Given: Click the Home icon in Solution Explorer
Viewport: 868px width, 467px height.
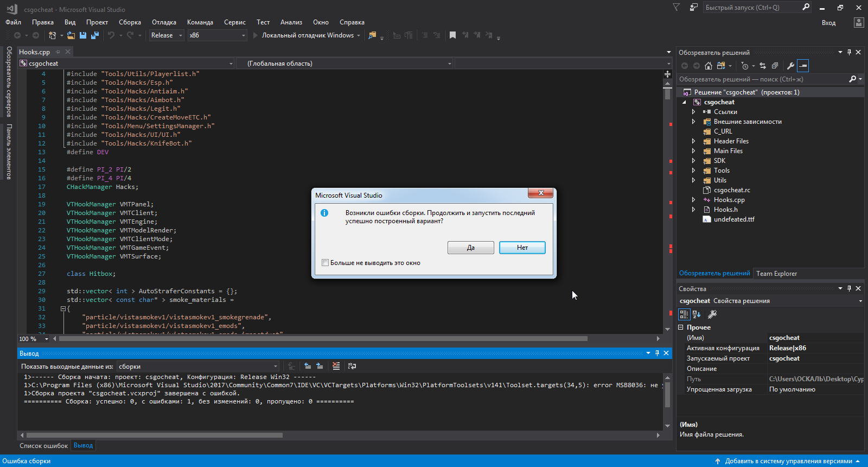Looking at the screenshot, I should click(709, 66).
